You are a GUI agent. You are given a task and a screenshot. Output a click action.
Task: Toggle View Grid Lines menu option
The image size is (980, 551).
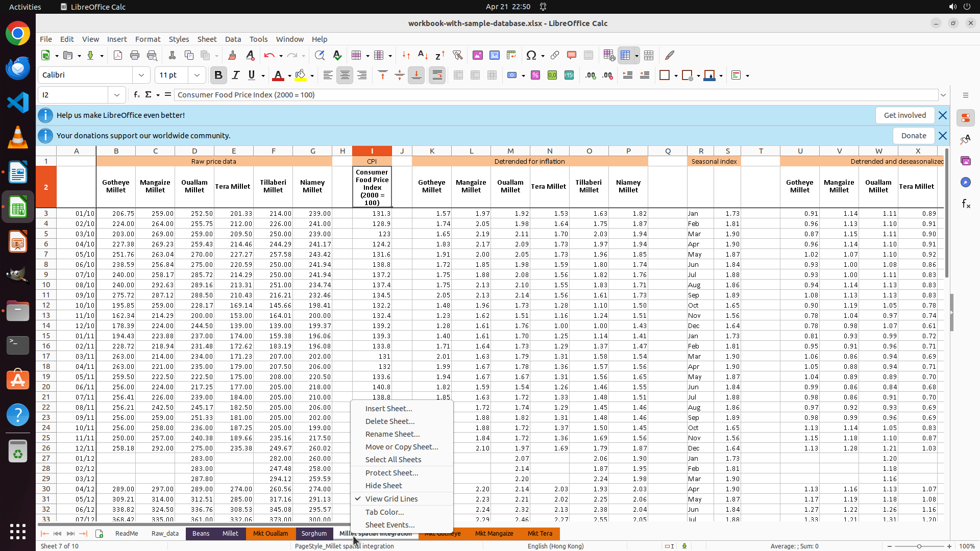coord(391,499)
